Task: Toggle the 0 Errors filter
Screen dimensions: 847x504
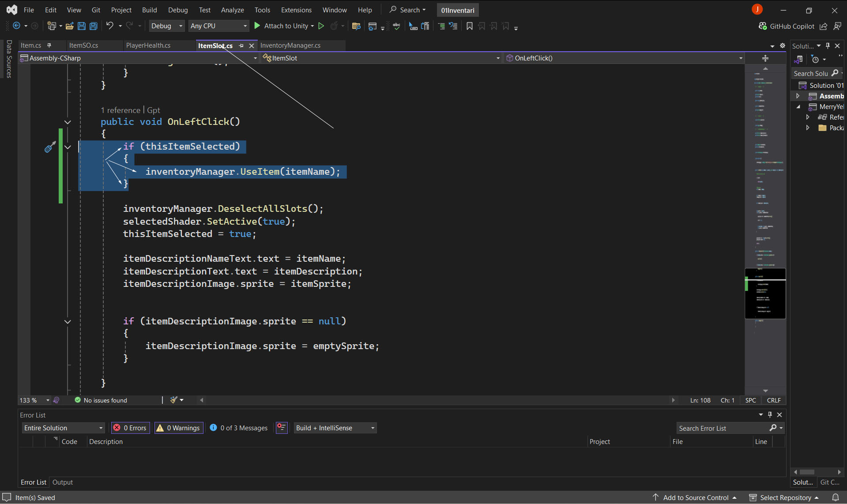Action: (130, 428)
